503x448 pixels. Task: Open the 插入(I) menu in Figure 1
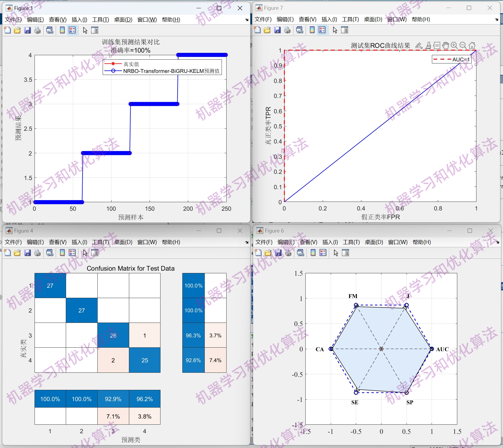click(79, 19)
